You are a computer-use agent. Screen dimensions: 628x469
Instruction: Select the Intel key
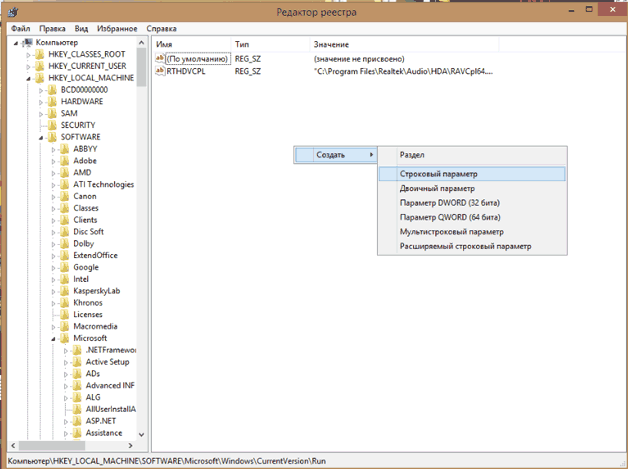click(x=81, y=279)
